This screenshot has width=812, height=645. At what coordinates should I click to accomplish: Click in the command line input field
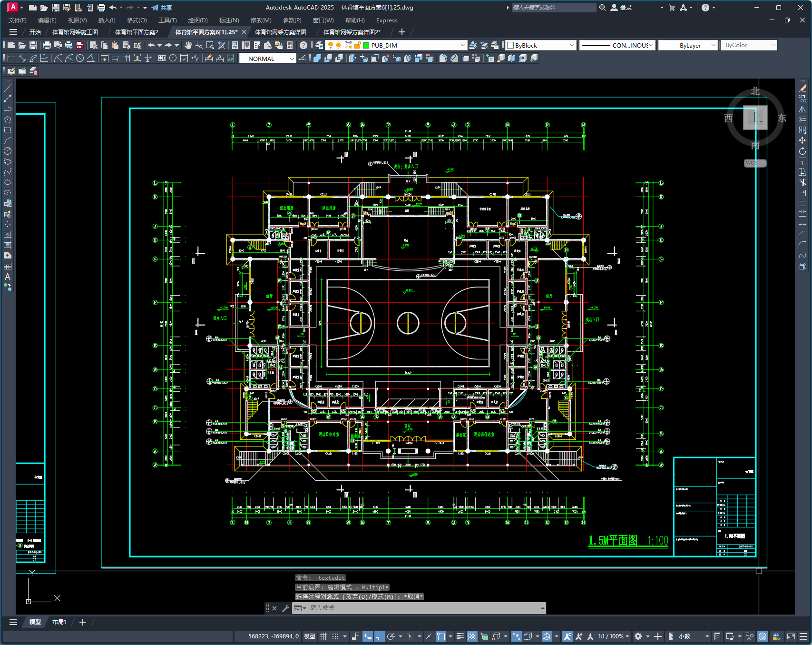click(423, 608)
